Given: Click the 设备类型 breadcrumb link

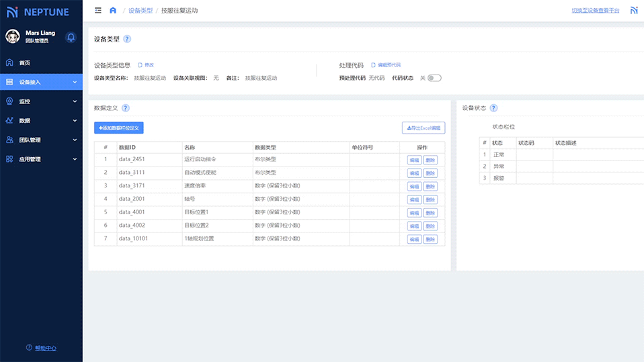Looking at the screenshot, I should [140, 11].
